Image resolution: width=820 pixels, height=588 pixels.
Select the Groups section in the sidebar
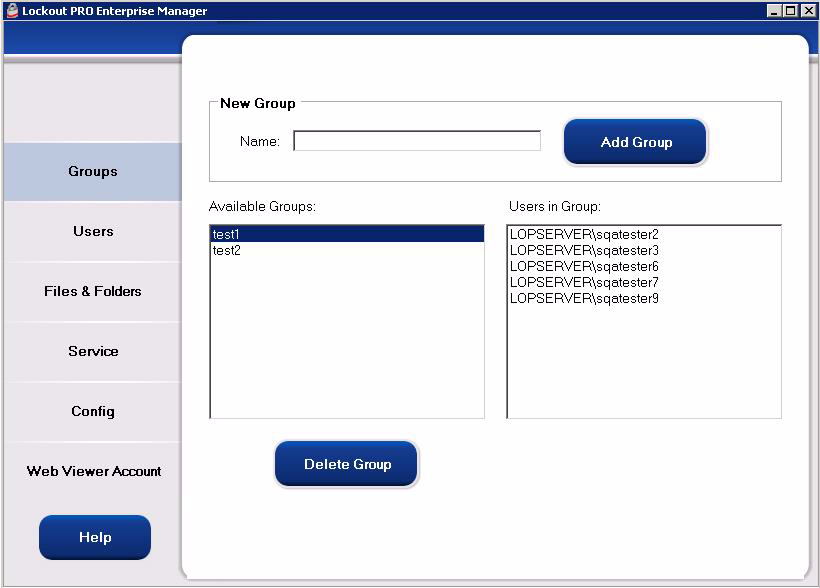click(92, 171)
